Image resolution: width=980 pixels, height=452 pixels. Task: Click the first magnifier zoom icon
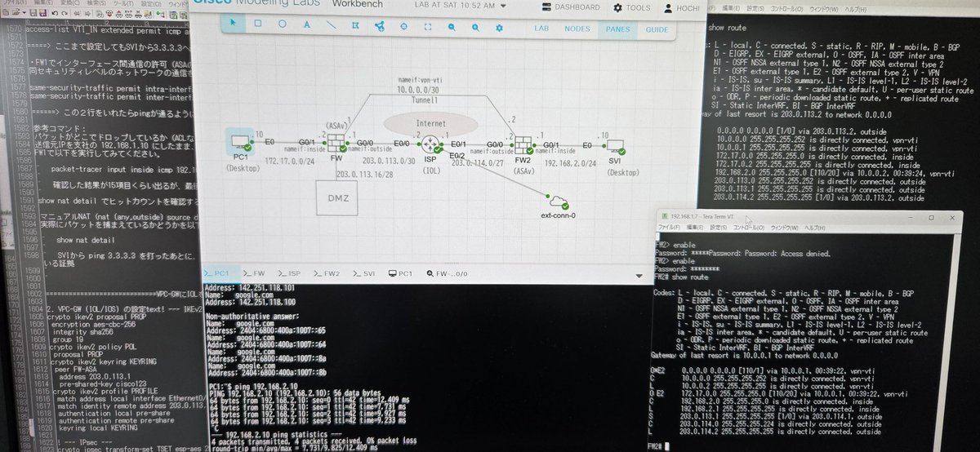click(x=452, y=28)
